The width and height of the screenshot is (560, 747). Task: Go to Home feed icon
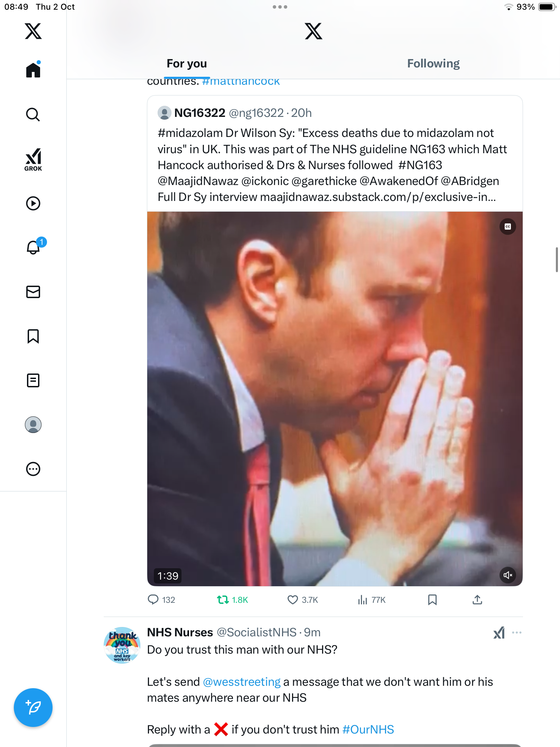coord(33,70)
